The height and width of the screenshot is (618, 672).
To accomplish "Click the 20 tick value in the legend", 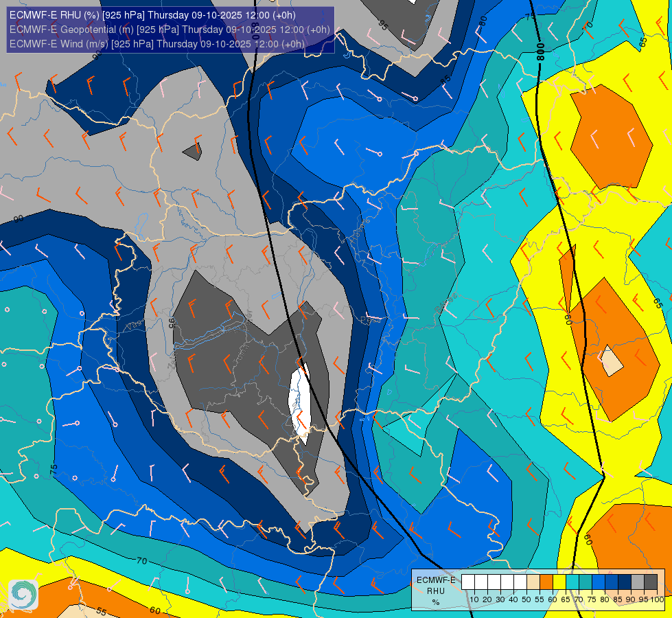I will [487, 599].
